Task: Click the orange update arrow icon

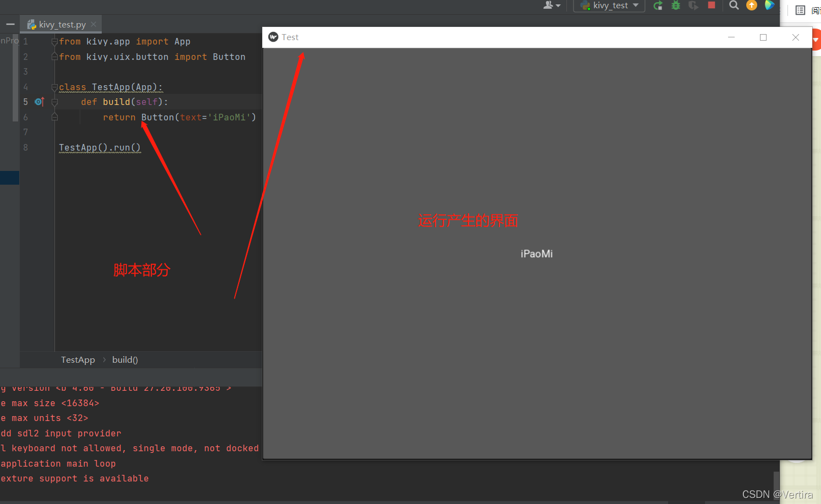Action: (752, 5)
